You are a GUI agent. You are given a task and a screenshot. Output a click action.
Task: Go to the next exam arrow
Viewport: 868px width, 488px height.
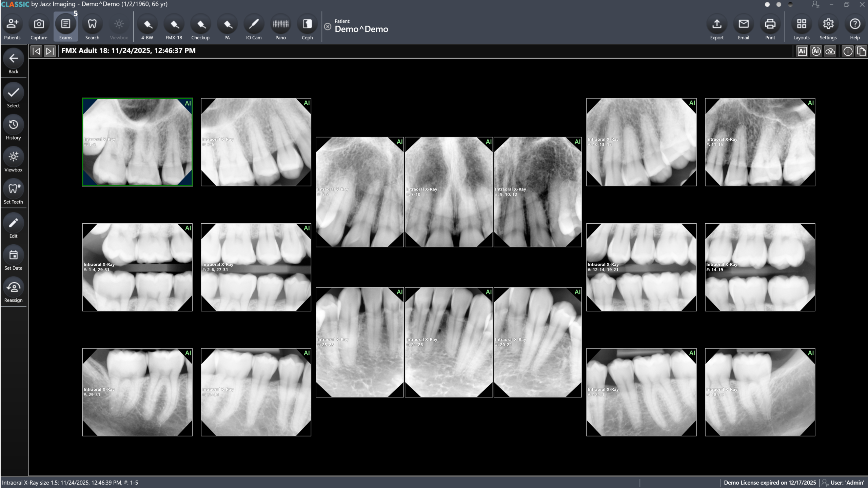click(x=50, y=51)
